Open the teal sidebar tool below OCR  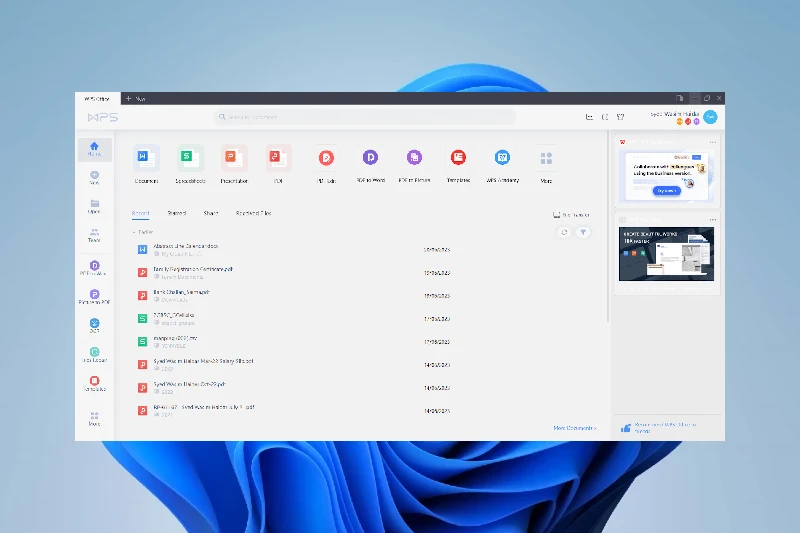[x=94, y=354]
